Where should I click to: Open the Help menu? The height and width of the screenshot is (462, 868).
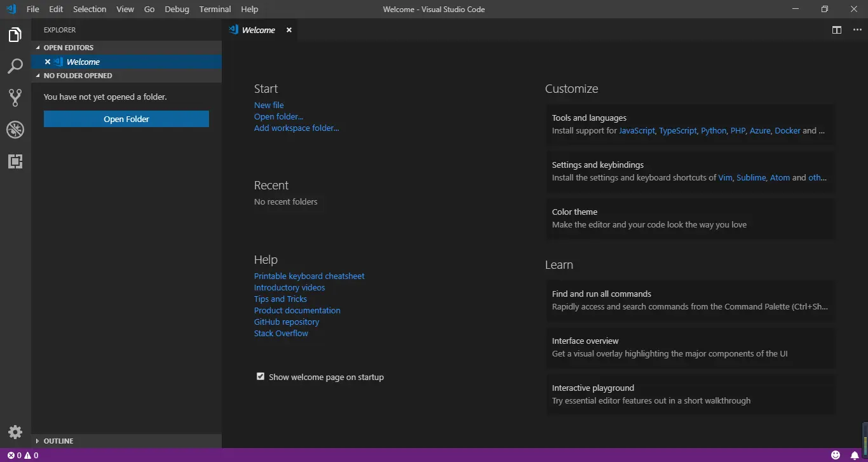250,9
